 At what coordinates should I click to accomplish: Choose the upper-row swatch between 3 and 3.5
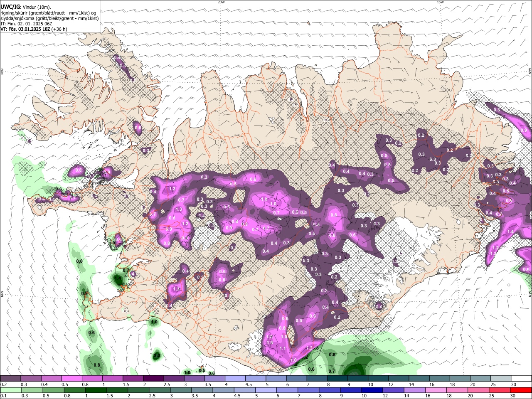tap(195, 379)
